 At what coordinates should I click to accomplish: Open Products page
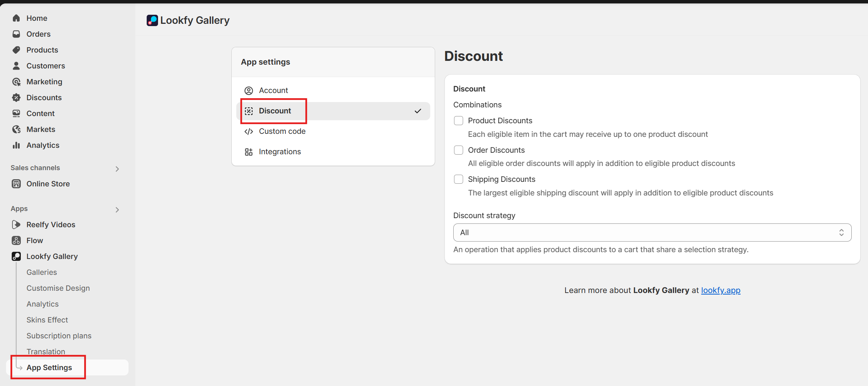click(x=42, y=50)
